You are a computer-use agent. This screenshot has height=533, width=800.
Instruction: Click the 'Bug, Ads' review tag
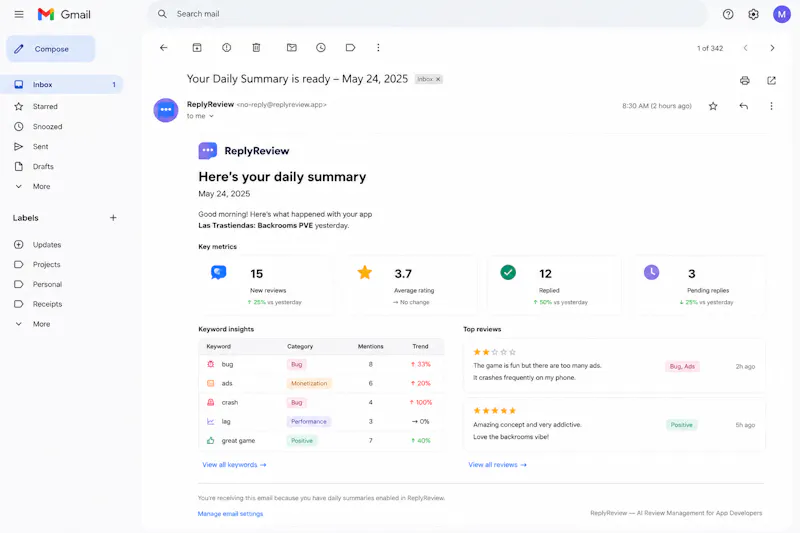pos(682,366)
